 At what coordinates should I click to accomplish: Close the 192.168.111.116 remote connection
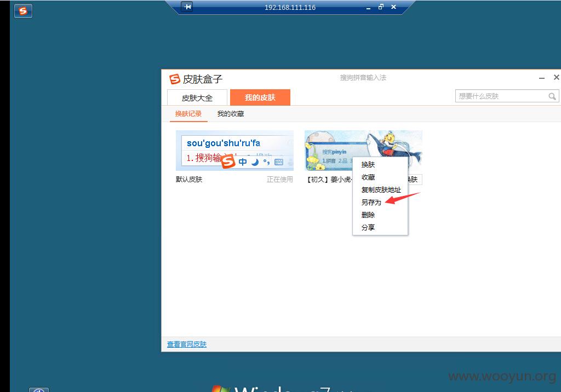[x=393, y=7]
